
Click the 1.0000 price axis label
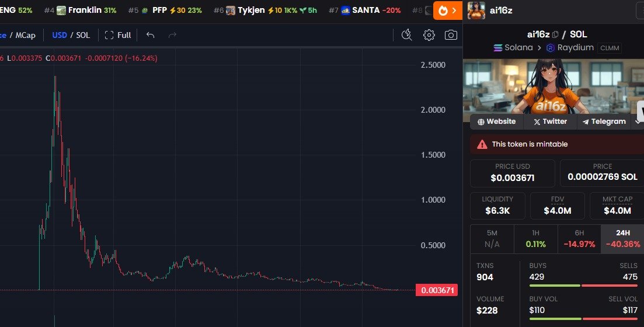pos(433,200)
